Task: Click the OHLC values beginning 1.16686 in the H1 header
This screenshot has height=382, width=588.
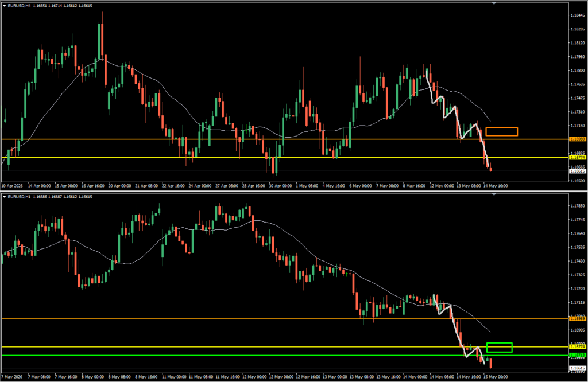Action: (63, 197)
